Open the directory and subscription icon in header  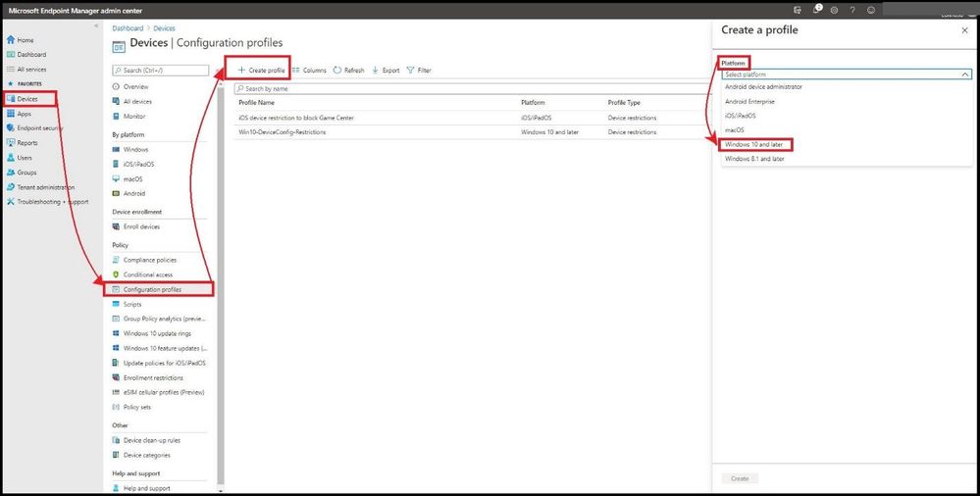pos(797,10)
